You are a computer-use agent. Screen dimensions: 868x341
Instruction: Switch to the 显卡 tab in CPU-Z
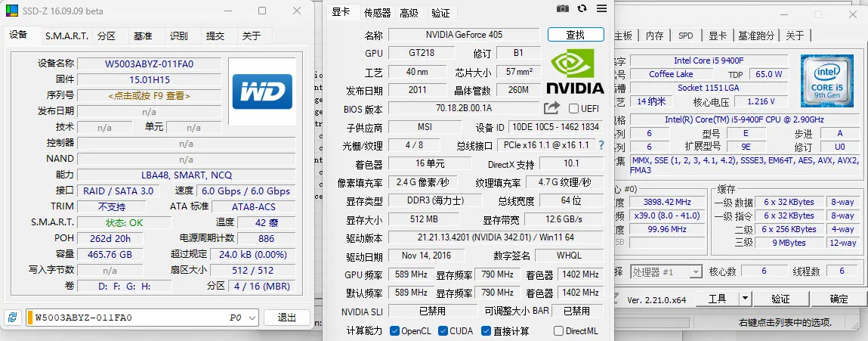718,36
